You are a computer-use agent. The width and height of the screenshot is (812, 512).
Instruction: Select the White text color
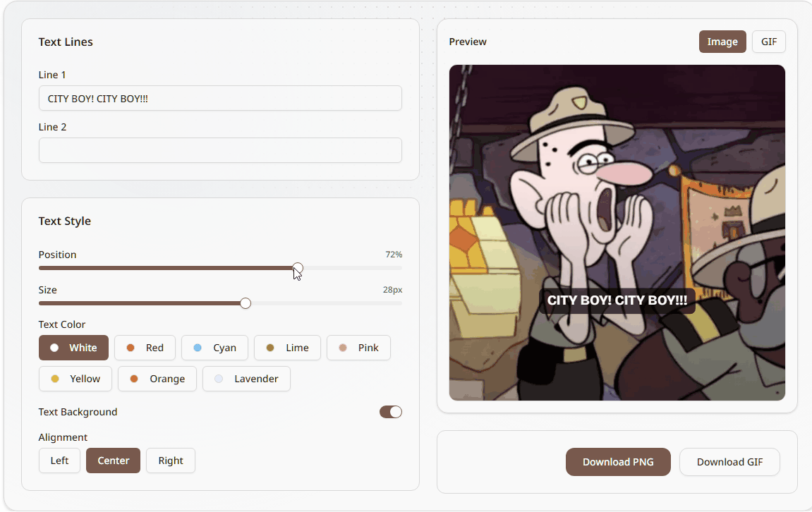tap(73, 348)
